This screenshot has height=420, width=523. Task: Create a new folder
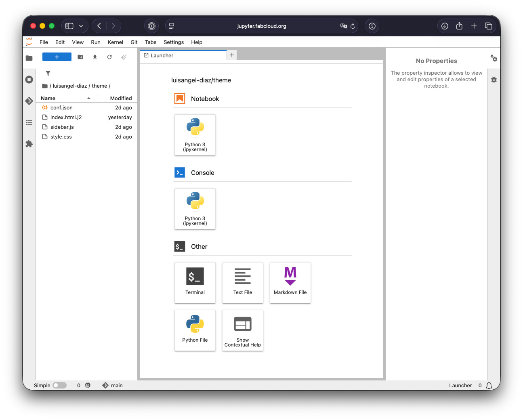80,57
